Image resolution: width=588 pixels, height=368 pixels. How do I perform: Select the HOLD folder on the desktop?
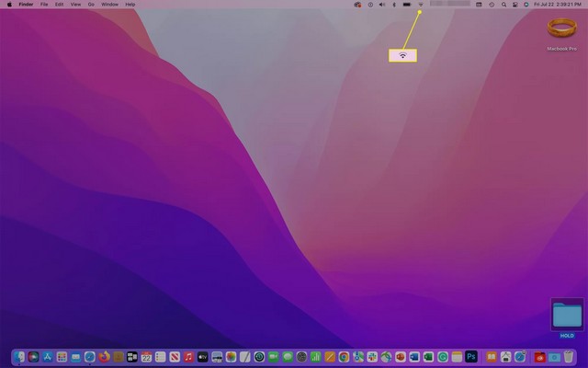pyautogui.click(x=567, y=316)
